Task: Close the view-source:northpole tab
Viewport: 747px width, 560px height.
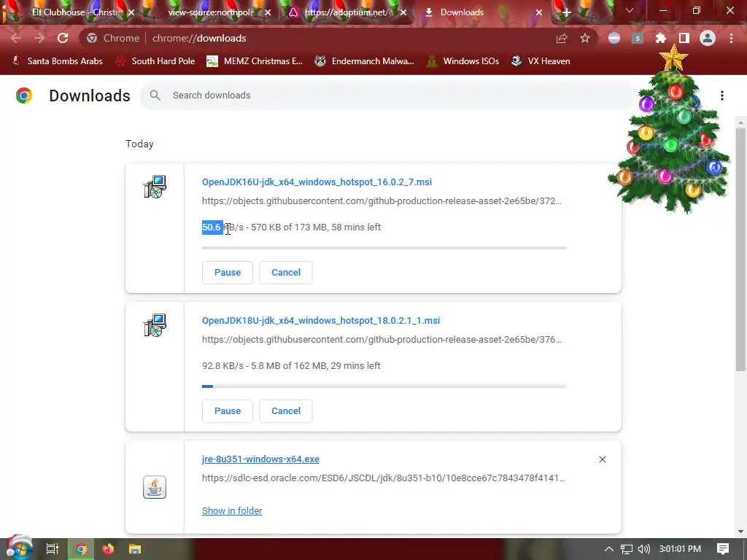Action: point(268,12)
